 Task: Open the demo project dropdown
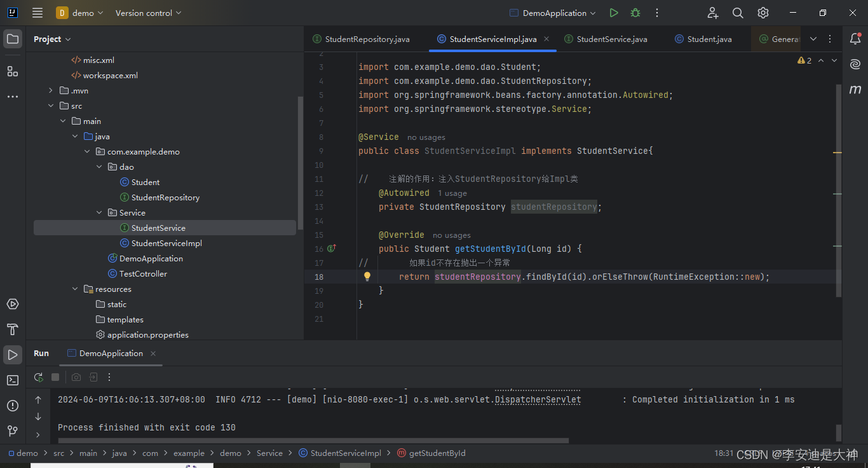[x=79, y=13]
